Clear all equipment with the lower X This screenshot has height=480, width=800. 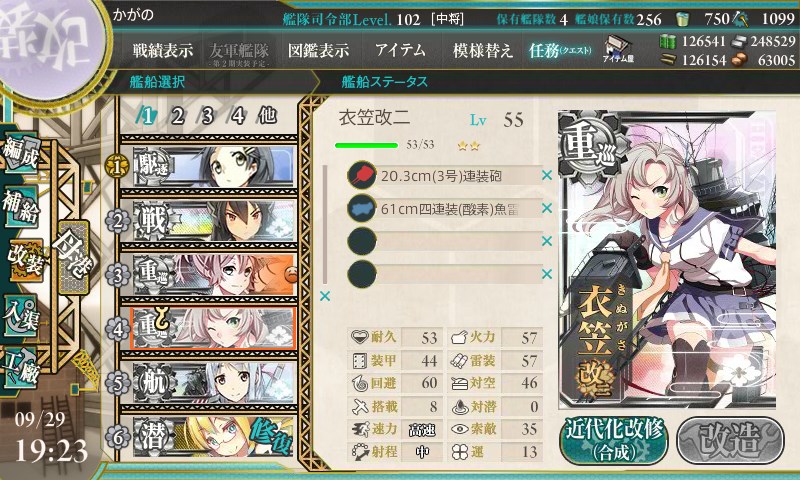click(x=325, y=296)
